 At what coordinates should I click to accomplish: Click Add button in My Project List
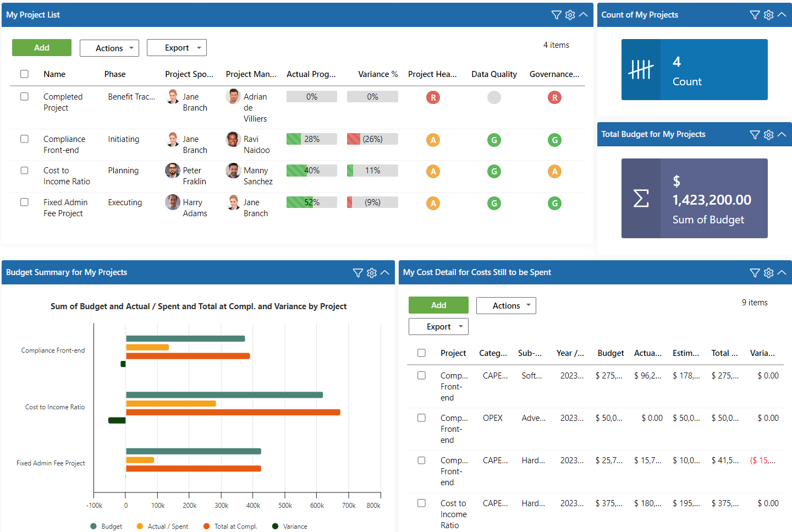(x=42, y=48)
